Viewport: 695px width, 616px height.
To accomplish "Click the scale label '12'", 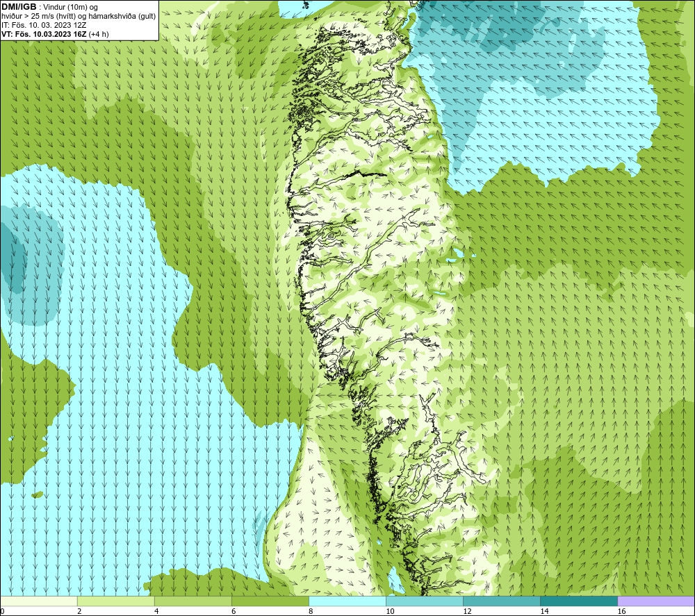I will coord(467,612).
